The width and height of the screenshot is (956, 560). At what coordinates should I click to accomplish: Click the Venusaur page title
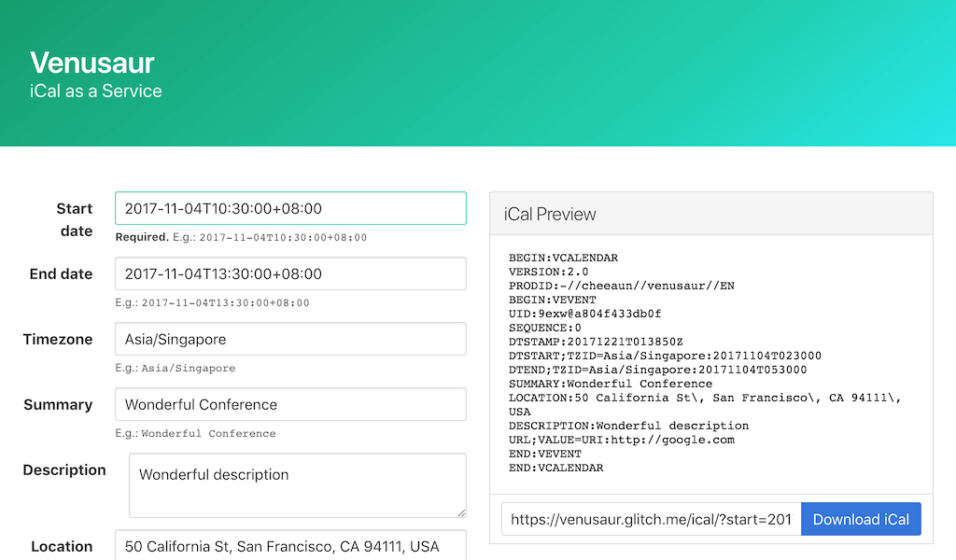click(x=92, y=63)
